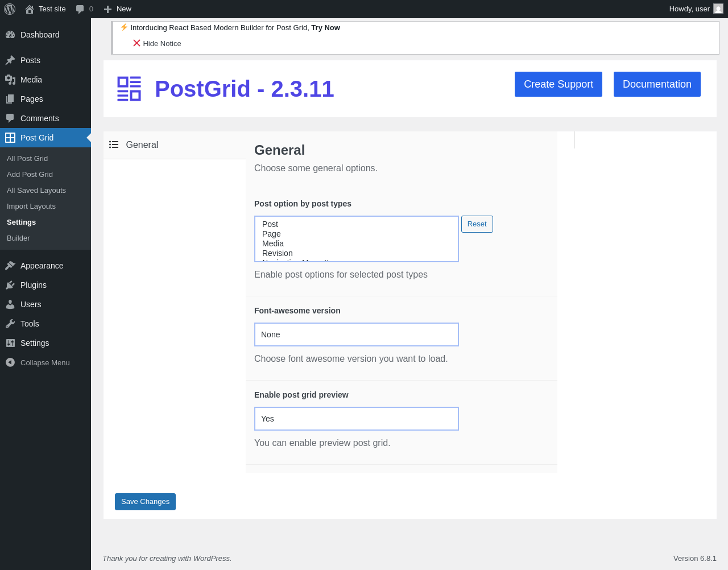Image resolution: width=728 pixels, height=570 pixels.
Task: Click the Comments speech bubble sidebar icon
Action: click(x=10, y=118)
